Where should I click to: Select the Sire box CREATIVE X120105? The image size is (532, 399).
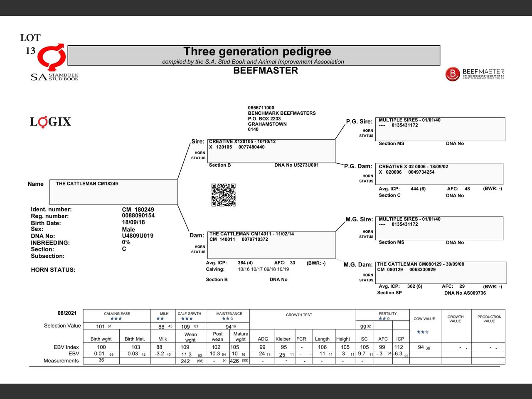click(271, 151)
